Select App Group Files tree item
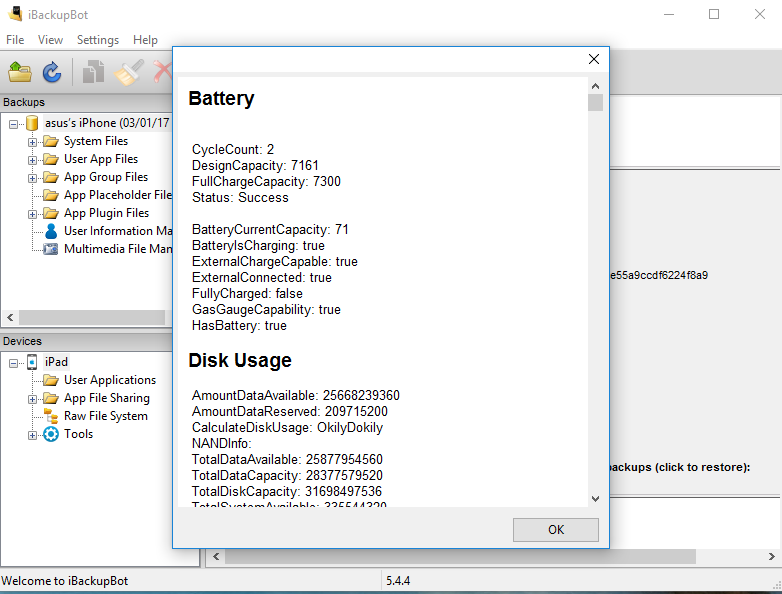782x594 pixels. tap(106, 177)
